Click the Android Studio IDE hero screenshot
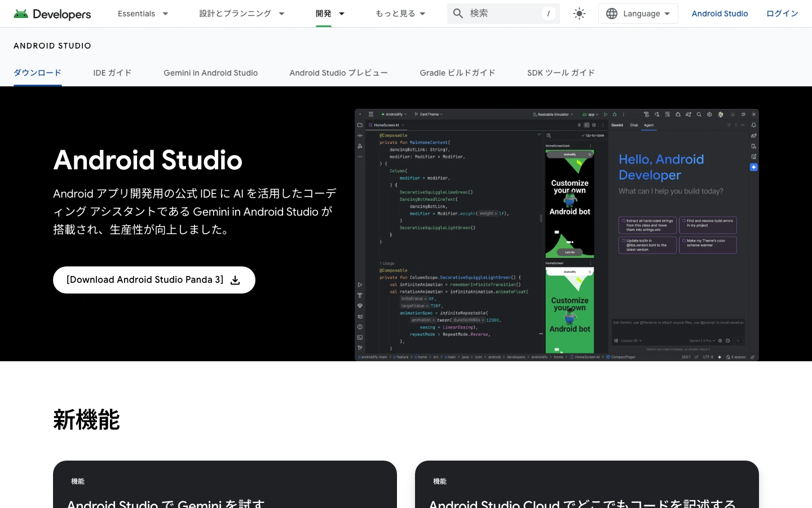 pyautogui.click(x=557, y=235)
